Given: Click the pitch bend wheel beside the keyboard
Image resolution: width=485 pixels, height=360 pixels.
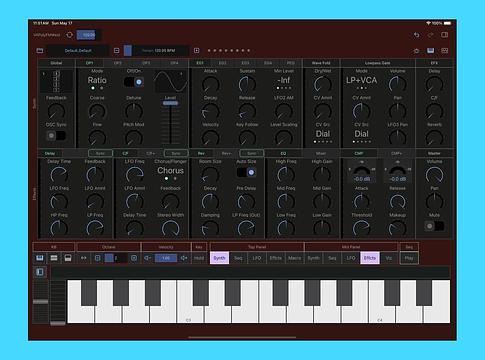Looking at the screenshot, I should [x=41, y=302].
